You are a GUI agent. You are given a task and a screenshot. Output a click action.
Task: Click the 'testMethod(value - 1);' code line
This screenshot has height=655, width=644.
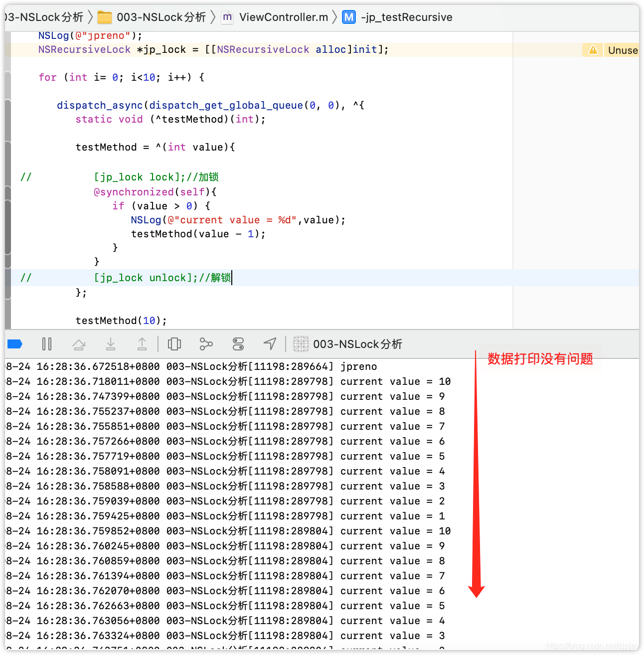198,234
